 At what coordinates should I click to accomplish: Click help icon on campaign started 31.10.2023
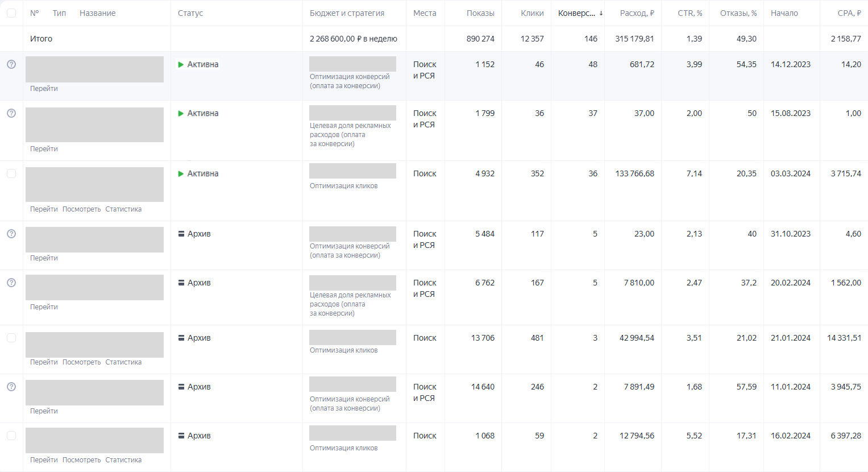11,234
